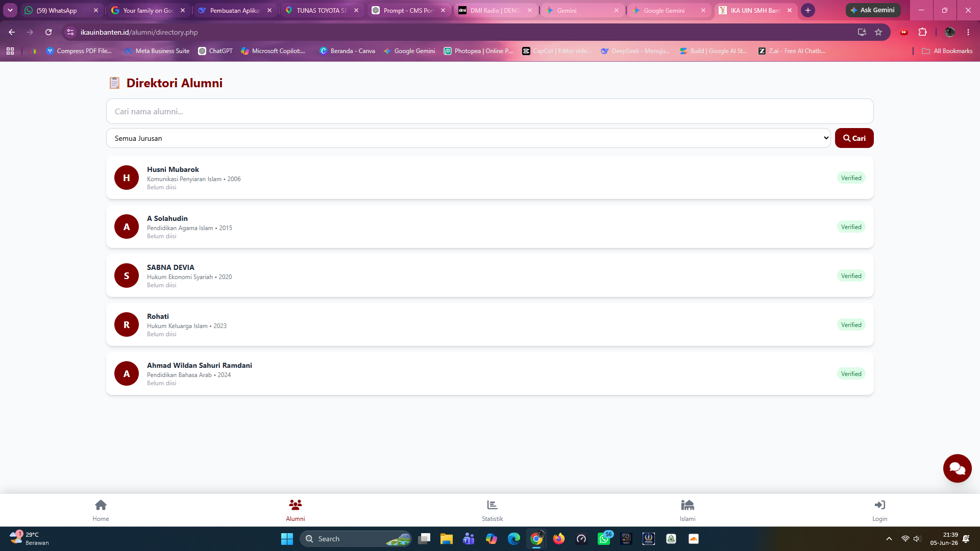Open the Meta Business Suite bookmark
Viewport: 980px width, 551px height.
pyautogui.click(x=157, y=51)
